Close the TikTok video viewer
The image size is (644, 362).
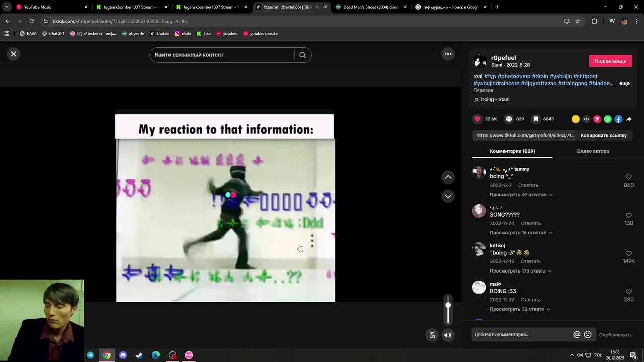pos(14,54)
